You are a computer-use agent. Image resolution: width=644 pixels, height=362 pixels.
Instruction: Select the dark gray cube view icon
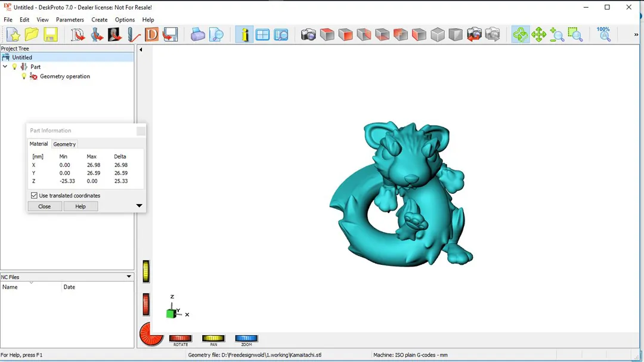point(456,35)
